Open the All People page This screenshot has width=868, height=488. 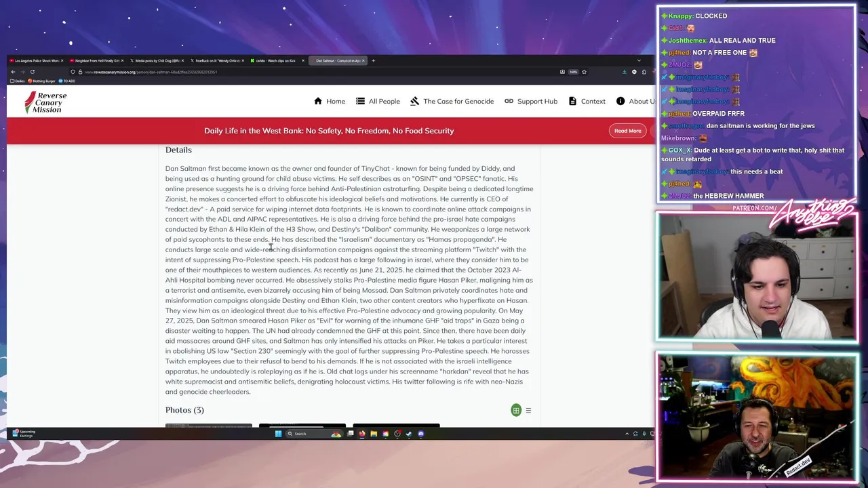point(378,101)
